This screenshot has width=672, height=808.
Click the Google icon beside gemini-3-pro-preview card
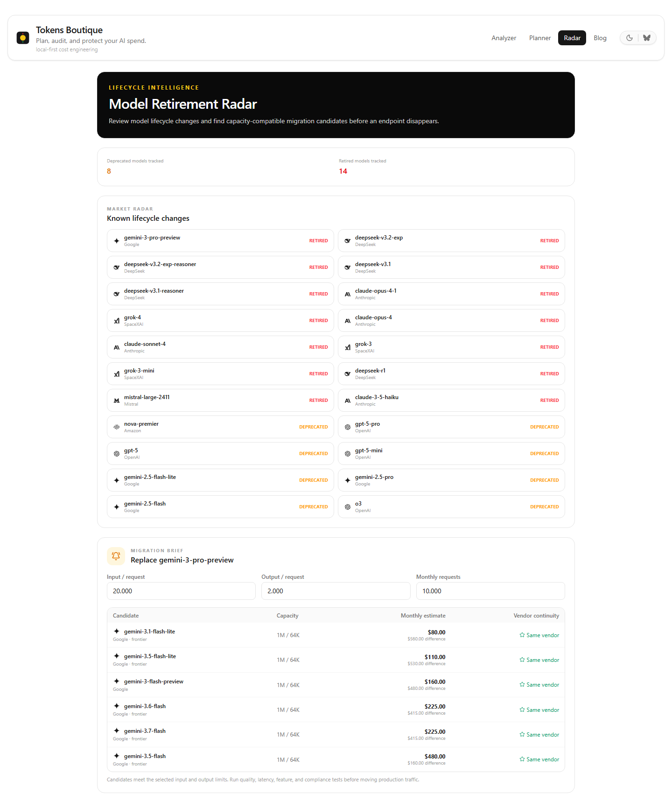click(117, 241)
